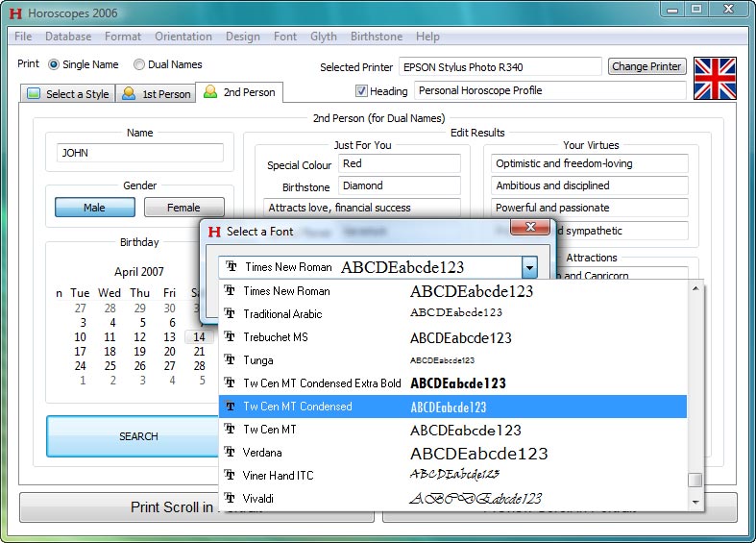Image resolution: width=756 pixels, height=543 pixels.
Task: Select Vivaldi in font list
Action: pyautogui.click(x=452, y=499)
